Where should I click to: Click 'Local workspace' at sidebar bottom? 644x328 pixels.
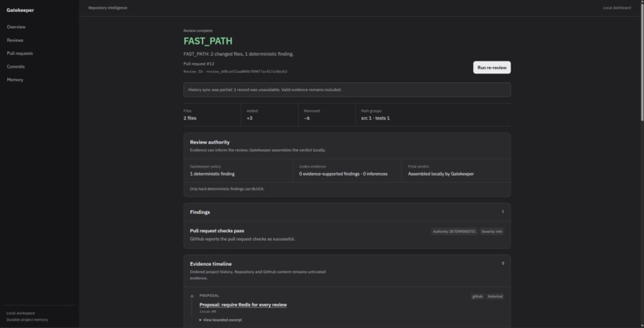[21, 314]
